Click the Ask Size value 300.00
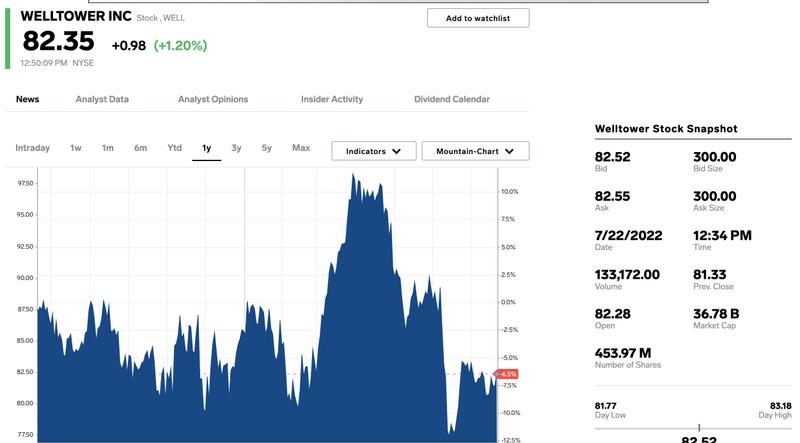 coord(715,196)
